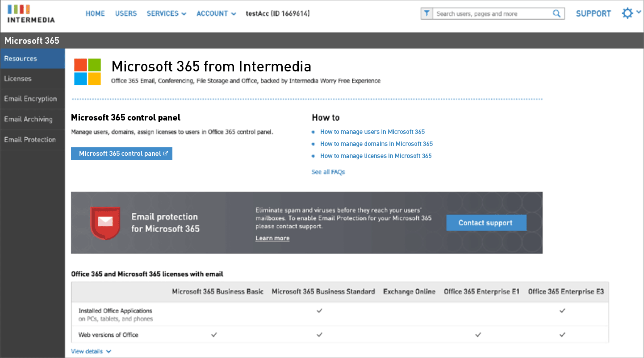Expand the SERVICES dropdown menu
The width and height of the screenshot is (644, 358).
(166, 13)
